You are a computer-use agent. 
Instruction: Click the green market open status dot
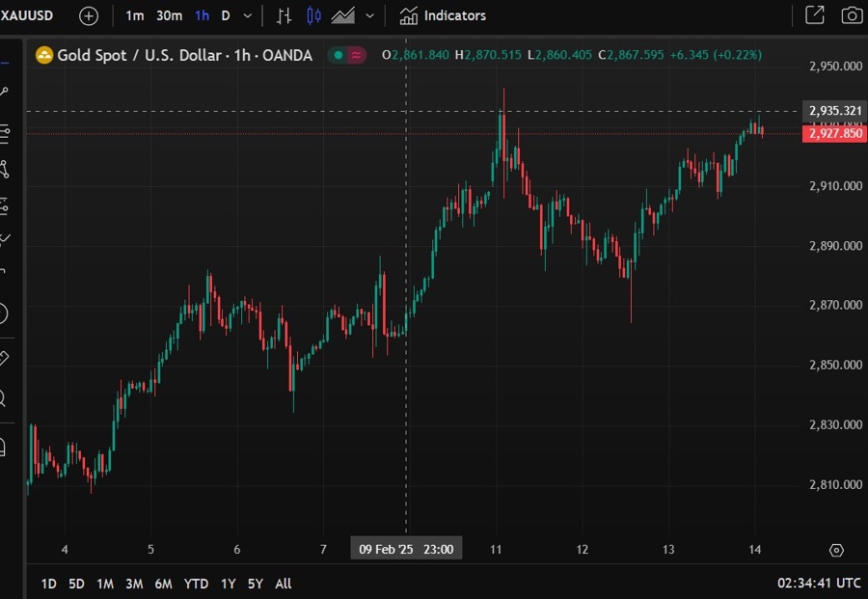(339, 55)
